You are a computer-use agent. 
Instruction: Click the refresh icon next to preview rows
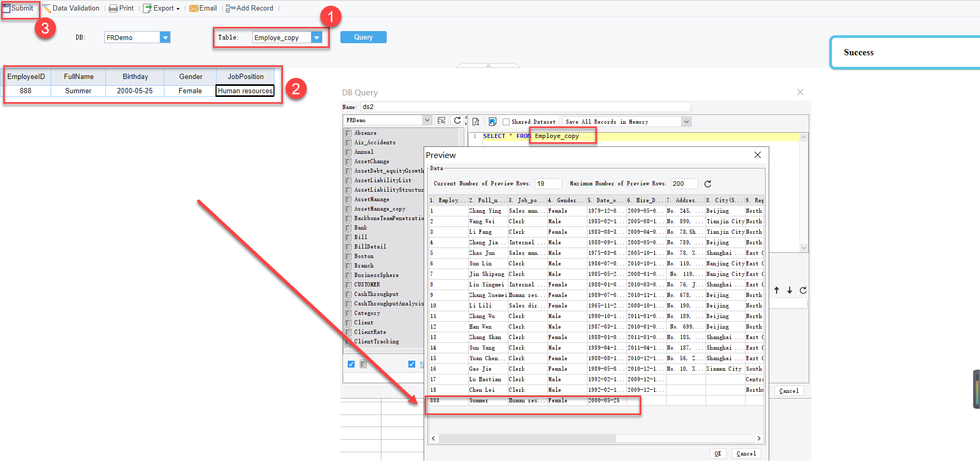coord(708,184)
